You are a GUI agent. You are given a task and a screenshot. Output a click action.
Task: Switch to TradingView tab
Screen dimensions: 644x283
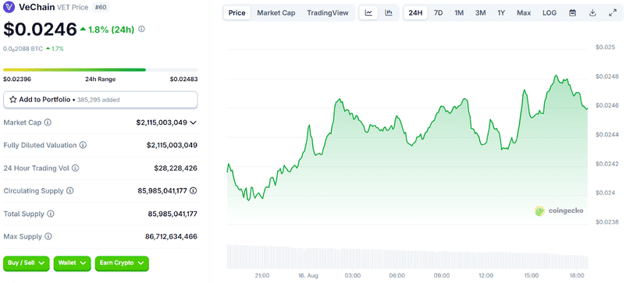[328, 12]
